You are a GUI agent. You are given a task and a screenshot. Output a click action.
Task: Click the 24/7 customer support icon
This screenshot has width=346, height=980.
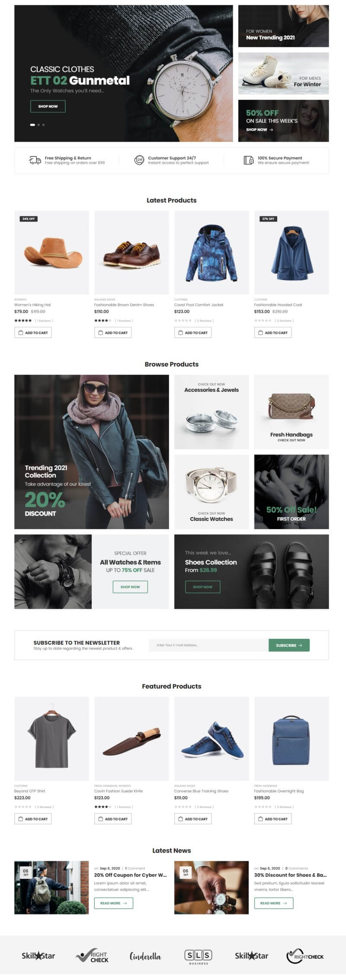tap(139, 160)
